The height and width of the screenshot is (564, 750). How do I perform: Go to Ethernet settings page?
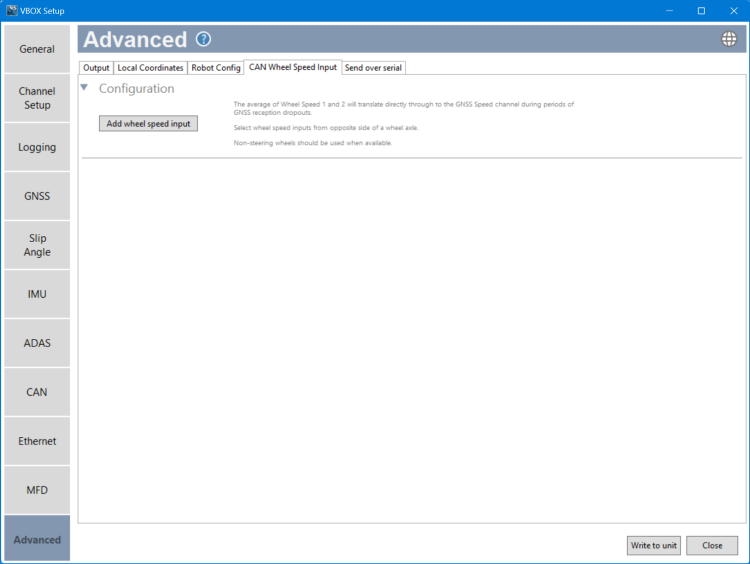tap(37, 441)
